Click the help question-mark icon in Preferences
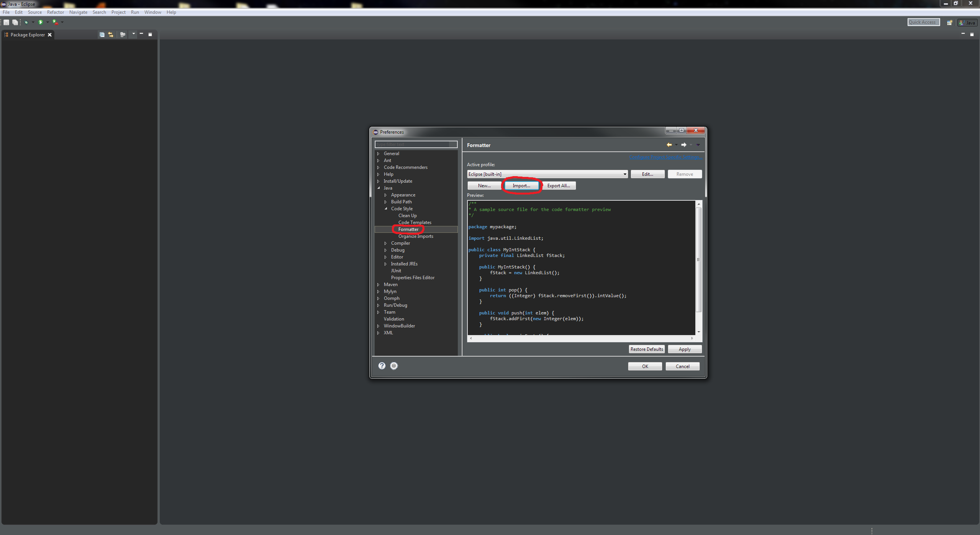This screenshot has height=535, width=980. click(x=382, y=366)
